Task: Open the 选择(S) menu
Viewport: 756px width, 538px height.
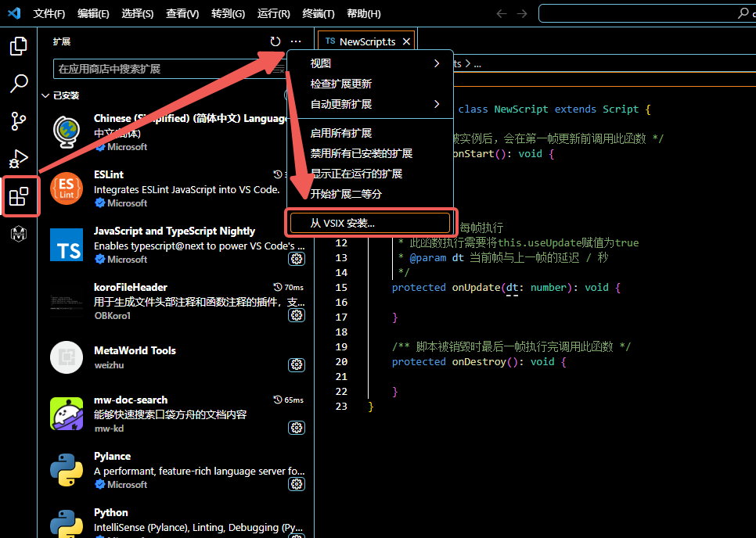Action: pos(138,13)
